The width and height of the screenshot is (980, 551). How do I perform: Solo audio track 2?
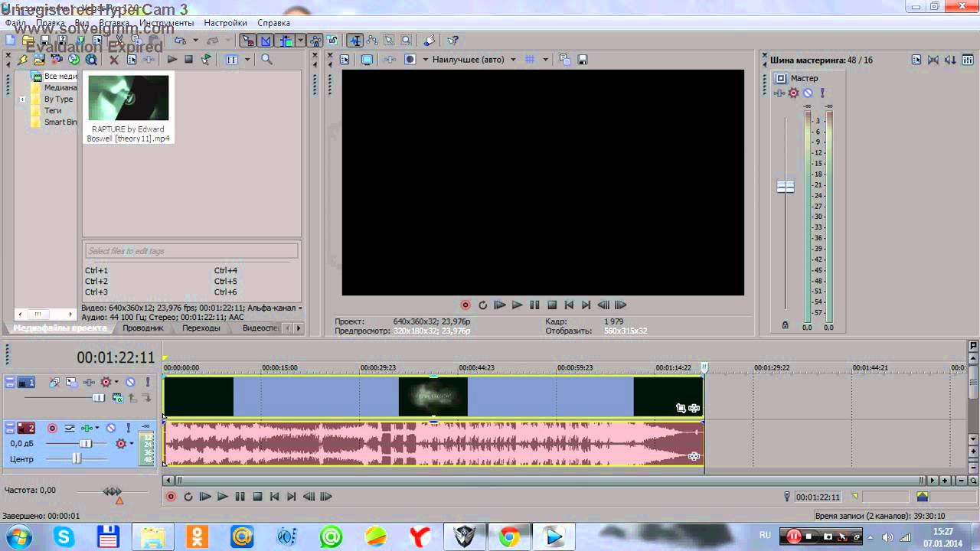coord(128,428)
